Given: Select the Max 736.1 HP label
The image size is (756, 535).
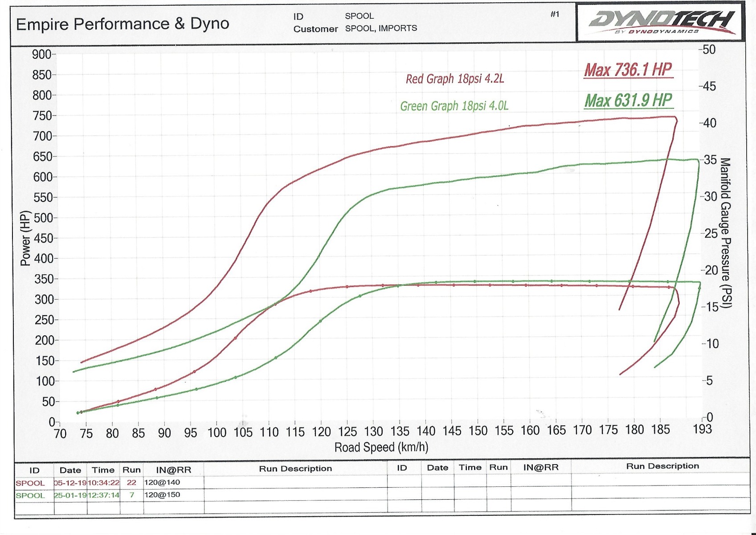Looking at the screenshot, I should pyautogui.click(x=628, y=70).
